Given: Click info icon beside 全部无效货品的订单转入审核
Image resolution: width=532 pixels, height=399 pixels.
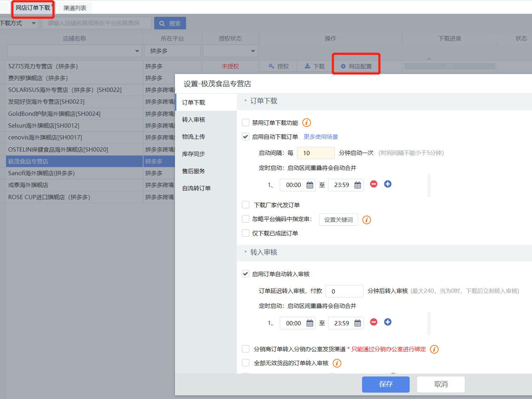Looking at the screenshot, I should pos(337,363).
